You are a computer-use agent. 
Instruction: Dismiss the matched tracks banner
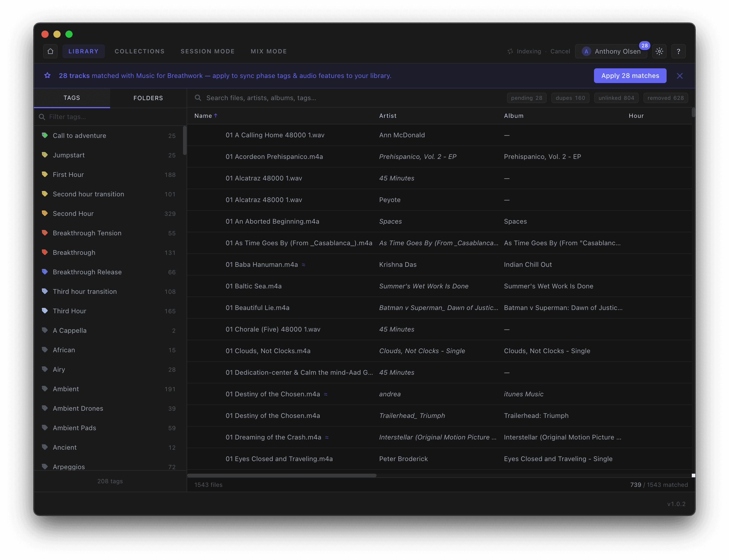pyautogui.click(x=679, y=76)
